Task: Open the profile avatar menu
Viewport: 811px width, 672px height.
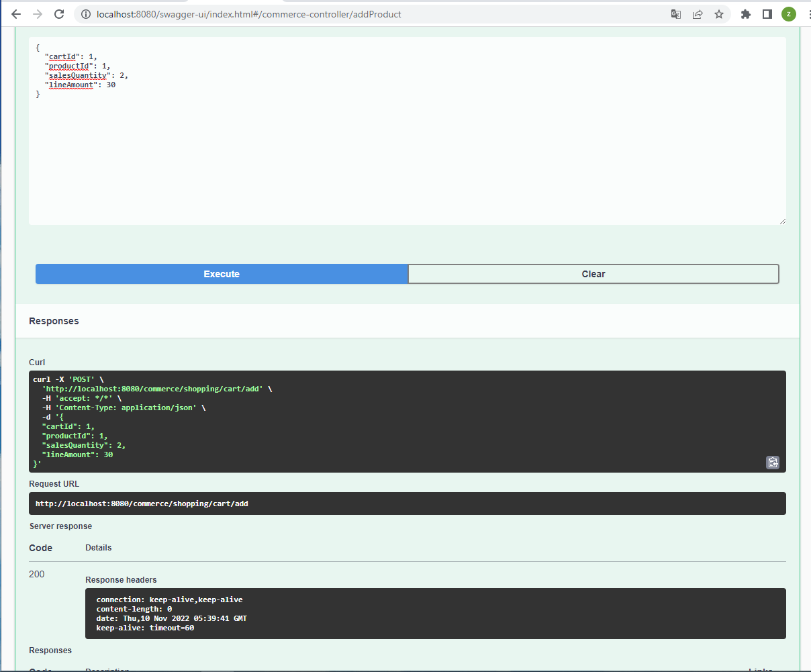Action: pos(789,14)
